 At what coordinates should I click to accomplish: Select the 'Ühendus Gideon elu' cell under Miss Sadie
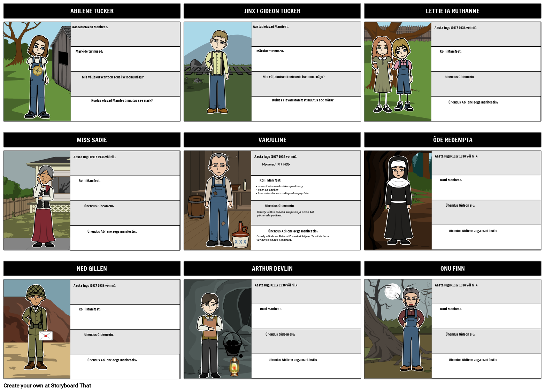125,213
